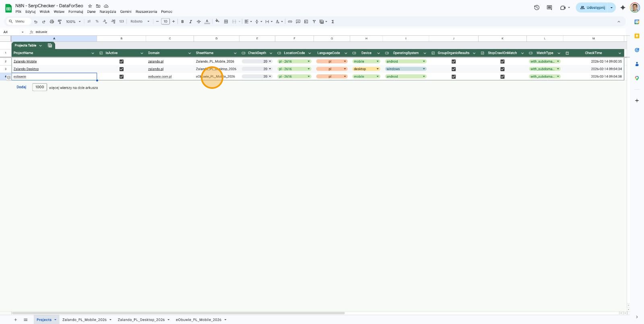Toggle GroupOrganicResults checkbox in eobuwie row
This screenshot has height=324, width=644.
[x=454, y=77]
